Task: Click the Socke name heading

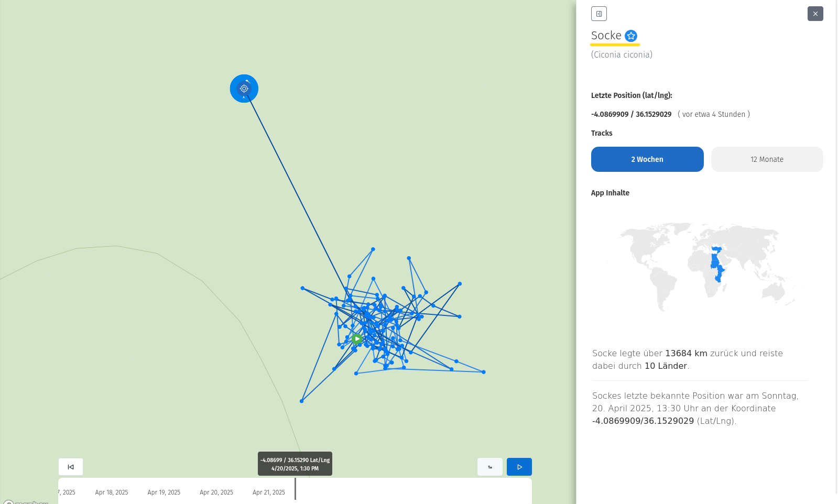Action: click(606, 36)
